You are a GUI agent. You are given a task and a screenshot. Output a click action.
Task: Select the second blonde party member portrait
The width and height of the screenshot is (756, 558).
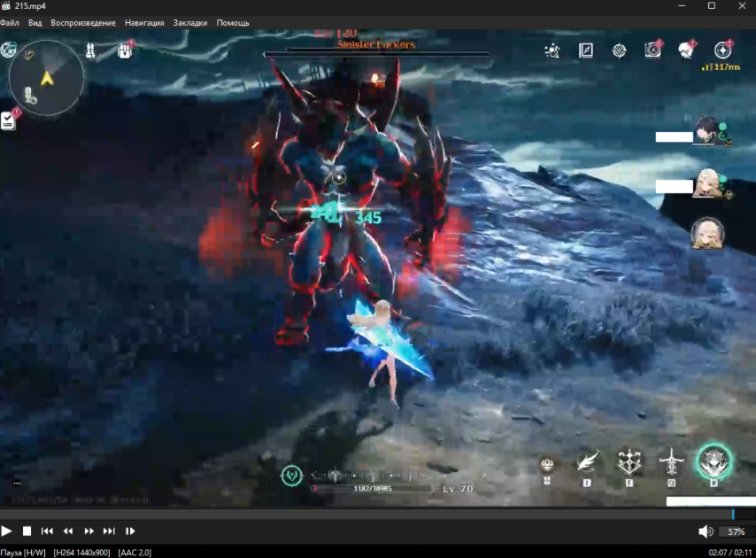[706, 183]
